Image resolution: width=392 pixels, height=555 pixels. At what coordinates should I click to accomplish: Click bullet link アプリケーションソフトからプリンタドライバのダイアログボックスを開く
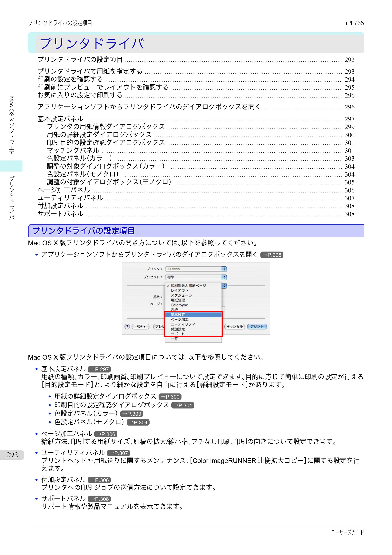[x=150, y=254]
